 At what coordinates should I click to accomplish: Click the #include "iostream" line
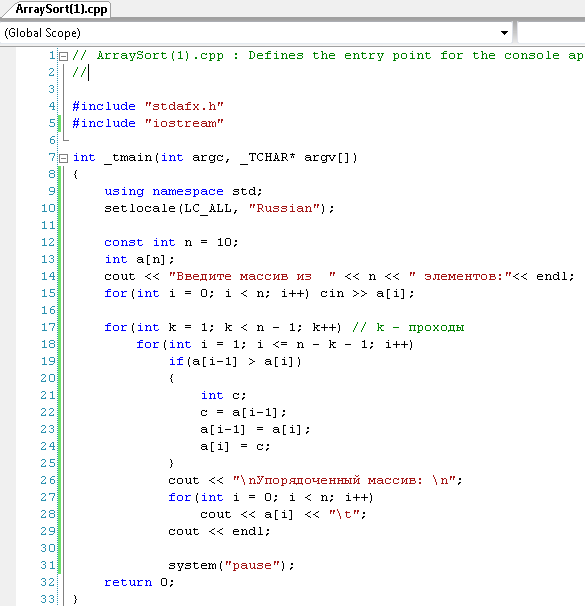pos(148,123)
